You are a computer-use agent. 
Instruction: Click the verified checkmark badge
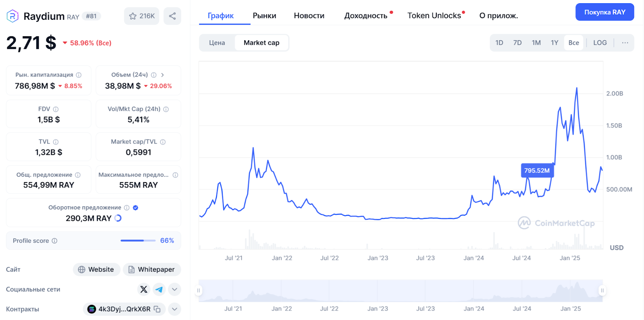point(136,208)
